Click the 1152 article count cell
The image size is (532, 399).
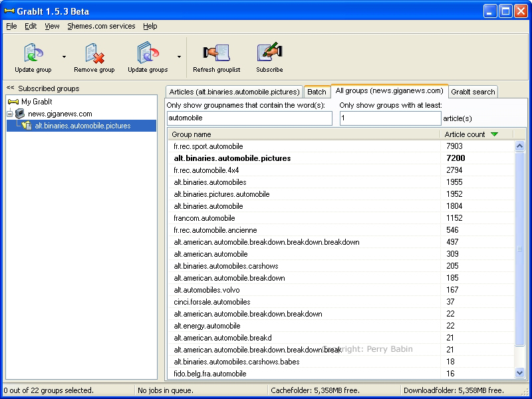[x=454, y=218]
